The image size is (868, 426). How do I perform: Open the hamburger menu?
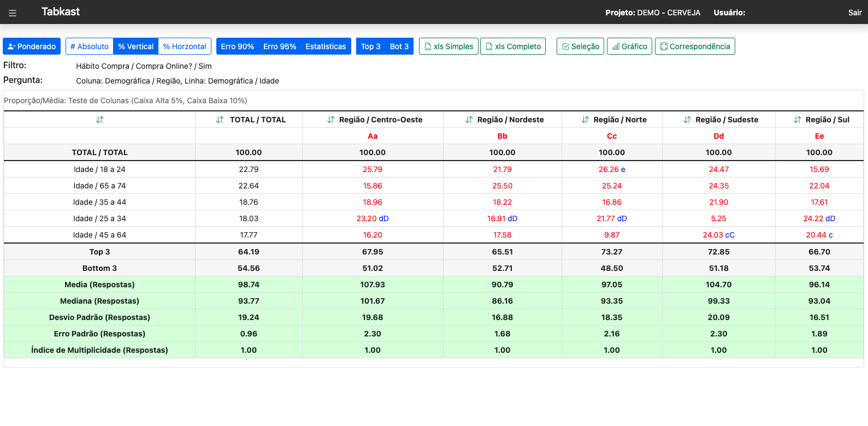click(13, 13)
